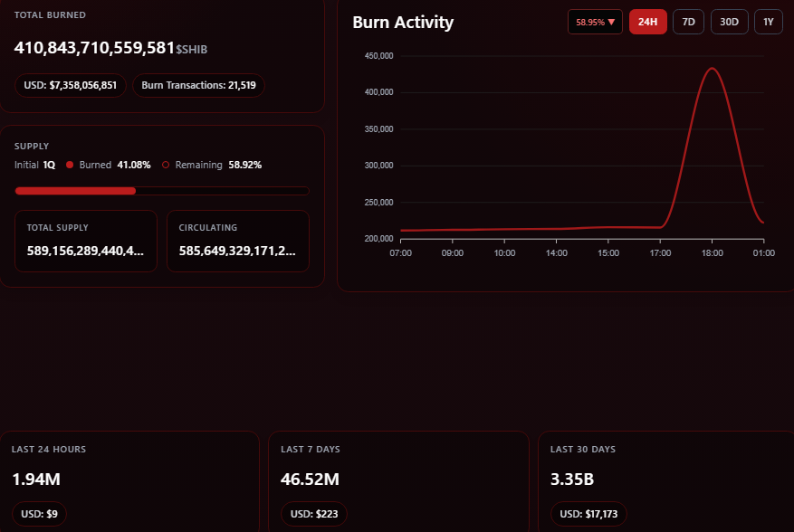Click the hollow Remaining legend circle

coord(166,165)
